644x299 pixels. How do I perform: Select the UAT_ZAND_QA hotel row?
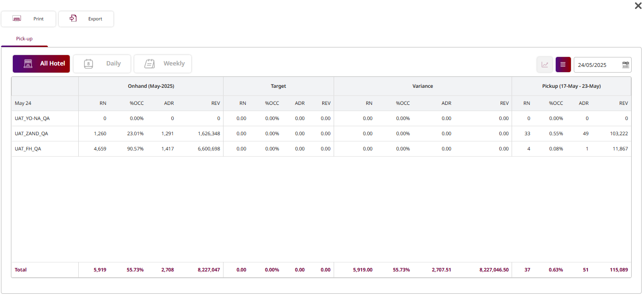pos(31,134)
